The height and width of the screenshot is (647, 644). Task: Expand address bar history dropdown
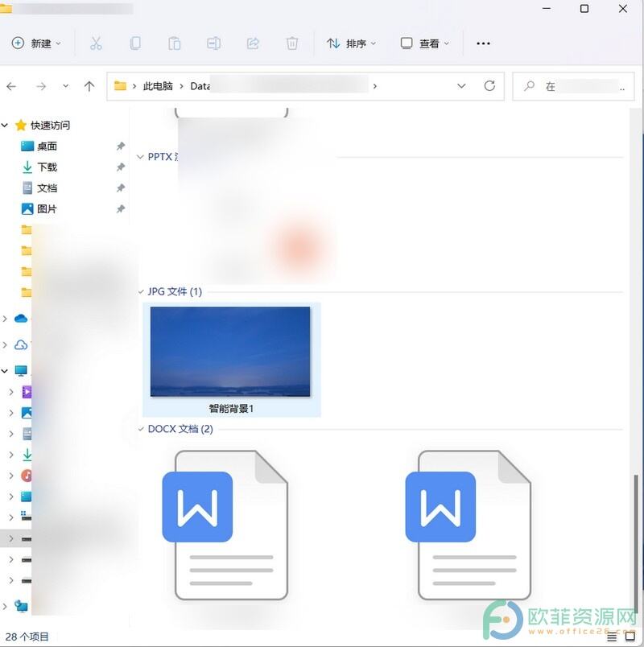[x=461, y=86]
